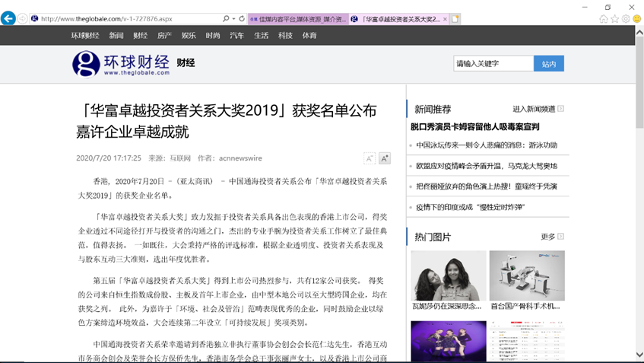644x363 pixels.
Task: Click 更多 in the 热门图片 section
Action: coord(548,237)
